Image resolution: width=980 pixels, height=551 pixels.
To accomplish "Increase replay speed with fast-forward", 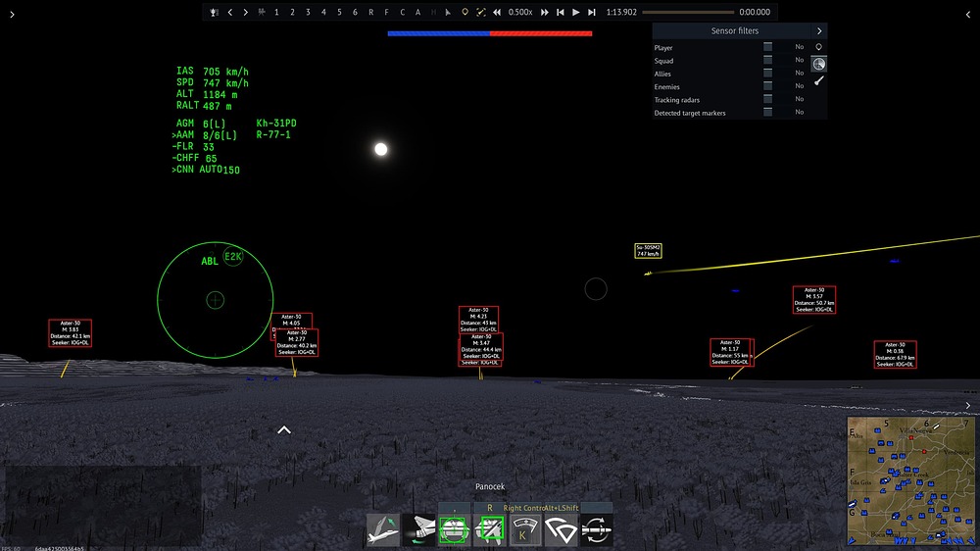I will 544,12.
